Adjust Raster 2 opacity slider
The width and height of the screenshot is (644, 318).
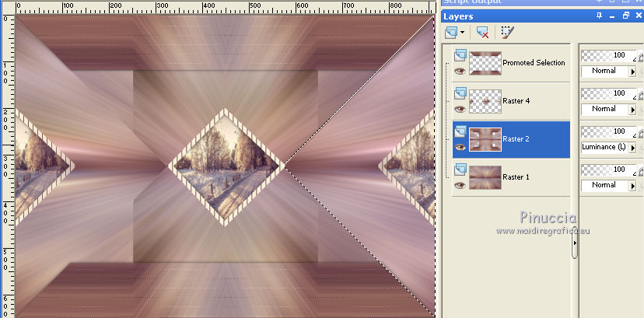608,132
